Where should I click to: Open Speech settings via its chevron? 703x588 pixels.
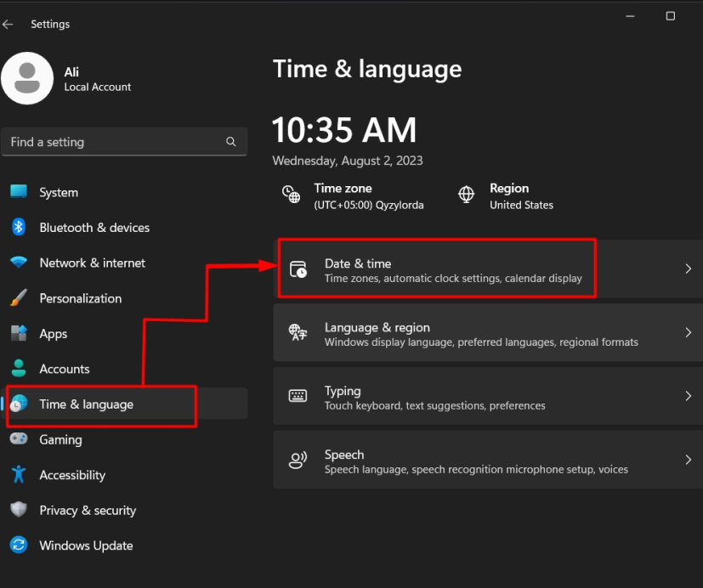coord(688,461)
